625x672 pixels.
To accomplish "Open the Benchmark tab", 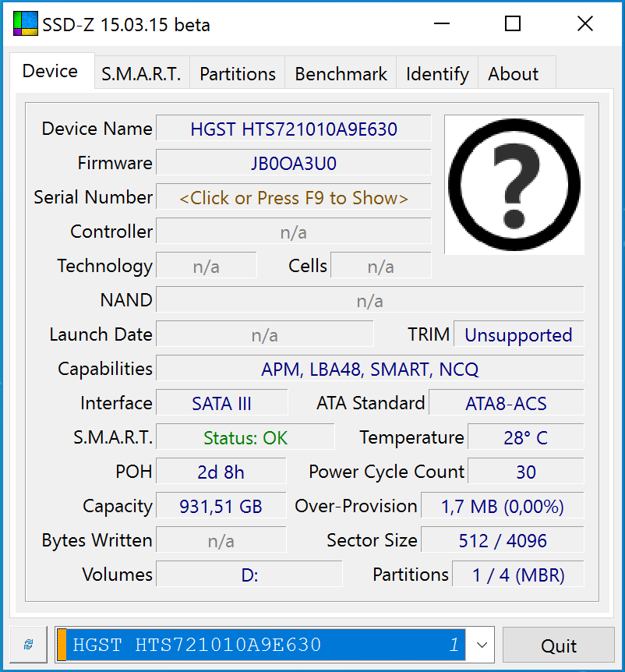I will [341, 74].
